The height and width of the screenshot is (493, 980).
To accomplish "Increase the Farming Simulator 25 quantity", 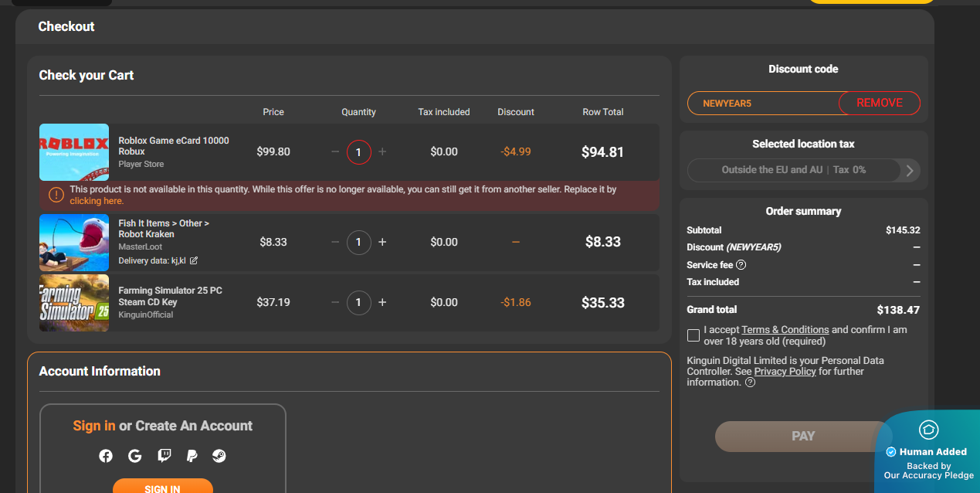I will pyautogui.click(x=382, y=302).
